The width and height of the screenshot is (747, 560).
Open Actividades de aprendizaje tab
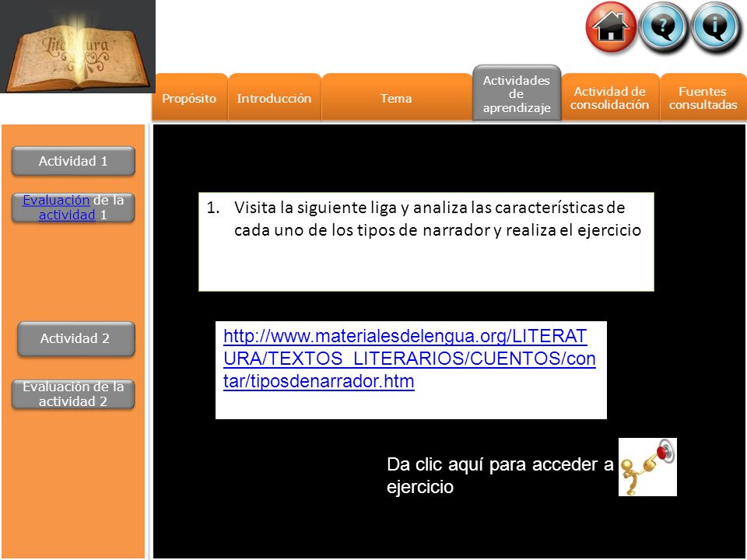pyautogui.click(x=517, y=93)
